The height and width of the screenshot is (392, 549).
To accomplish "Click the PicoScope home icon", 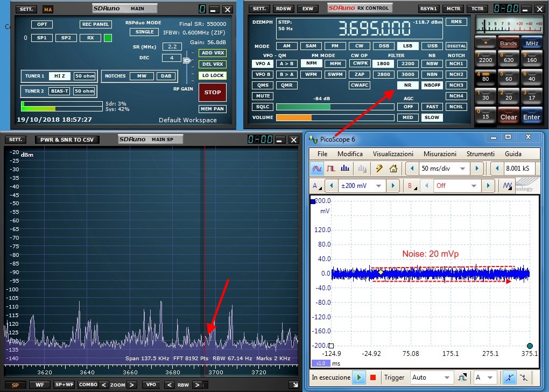I will pos(393,169).
